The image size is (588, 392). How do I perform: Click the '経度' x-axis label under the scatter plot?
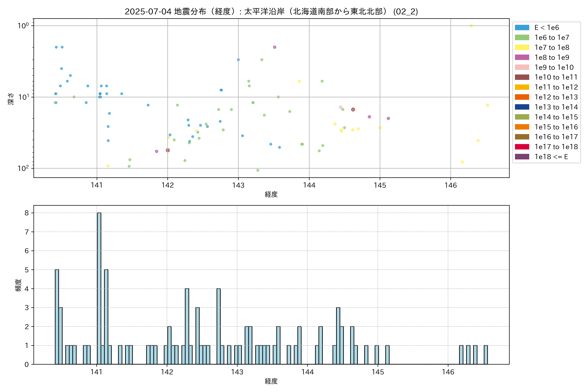pyautogui.click(x=271, y=194)
